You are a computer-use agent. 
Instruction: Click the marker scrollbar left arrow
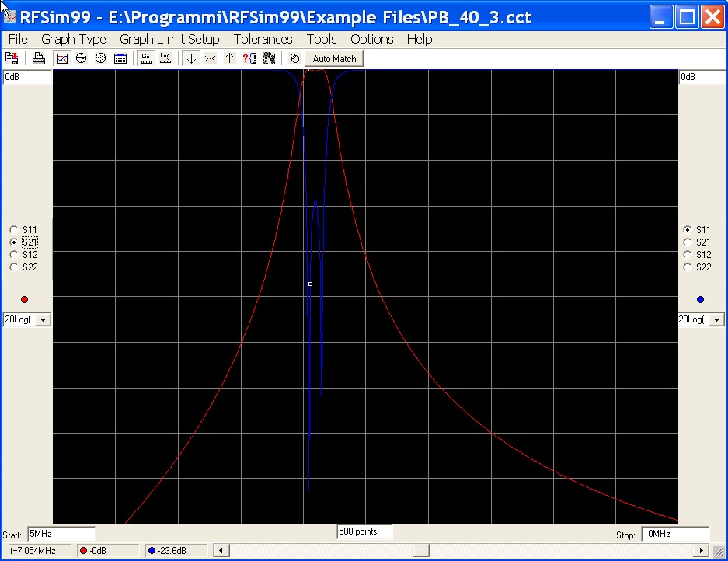[x=221, y=551]
